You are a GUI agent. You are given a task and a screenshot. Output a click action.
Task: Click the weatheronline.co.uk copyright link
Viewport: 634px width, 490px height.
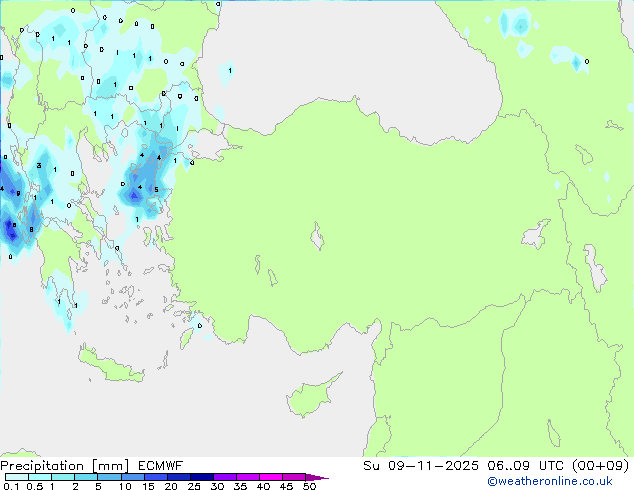point(550,481)
